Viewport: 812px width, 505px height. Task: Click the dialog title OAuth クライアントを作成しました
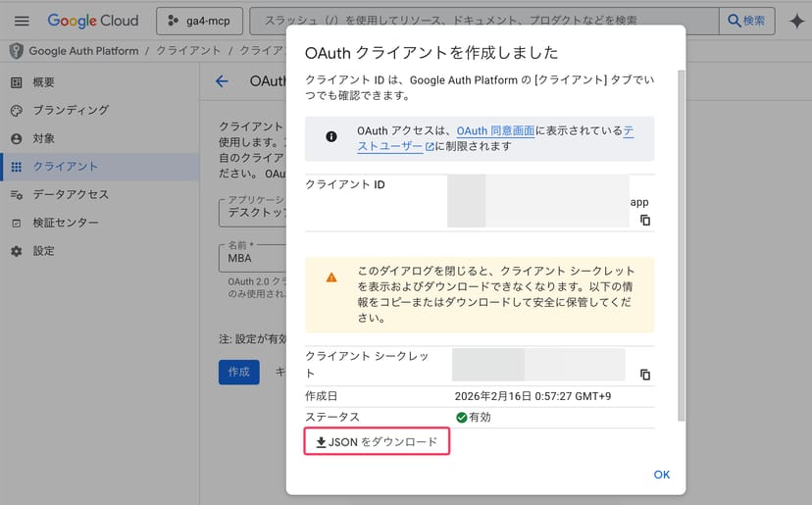point(431,53)
